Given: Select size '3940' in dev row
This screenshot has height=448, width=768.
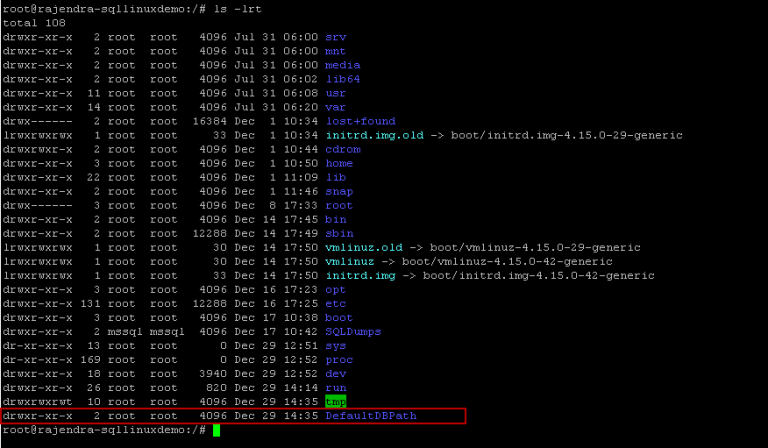Looking at the screenshot, I should point(213,374).
